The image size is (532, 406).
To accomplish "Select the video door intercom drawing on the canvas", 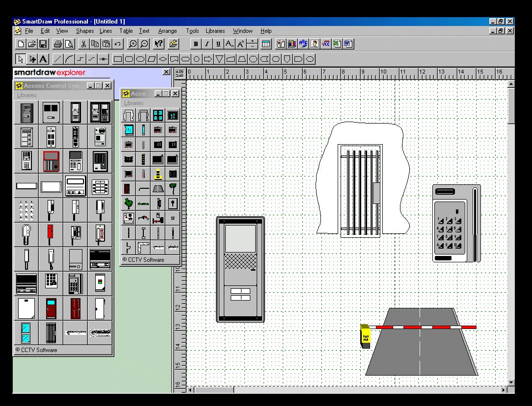I will 240,269.
